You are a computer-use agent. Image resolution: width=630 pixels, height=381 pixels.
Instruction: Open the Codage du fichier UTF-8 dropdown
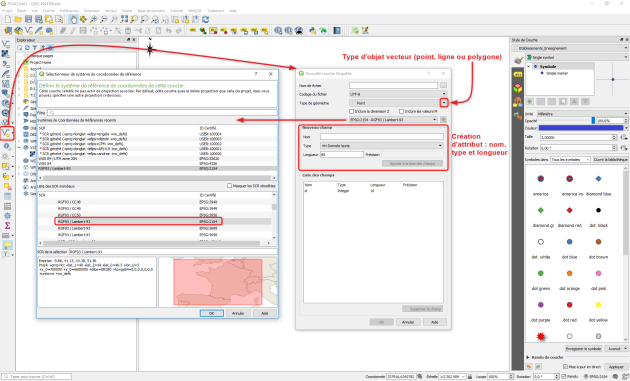398,94
